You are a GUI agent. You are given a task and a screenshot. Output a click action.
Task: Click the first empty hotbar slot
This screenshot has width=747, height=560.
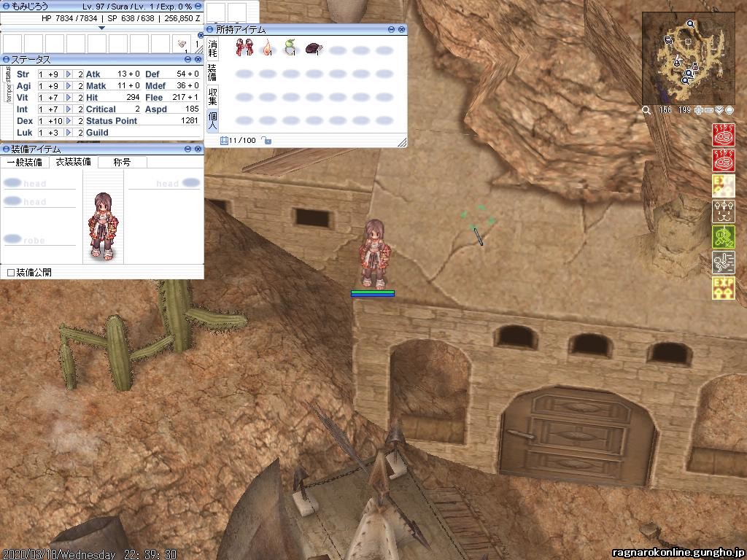(12, 44)
